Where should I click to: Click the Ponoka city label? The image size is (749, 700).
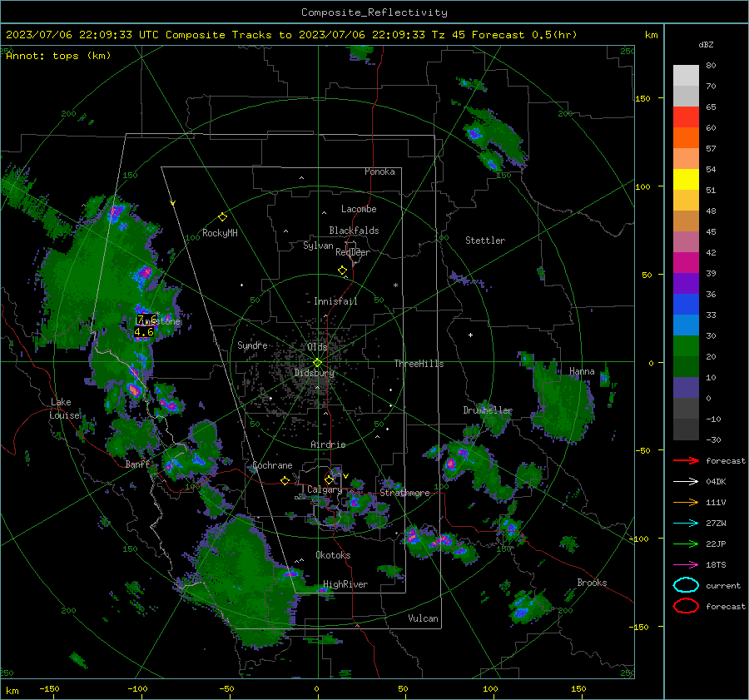point(379,171)
